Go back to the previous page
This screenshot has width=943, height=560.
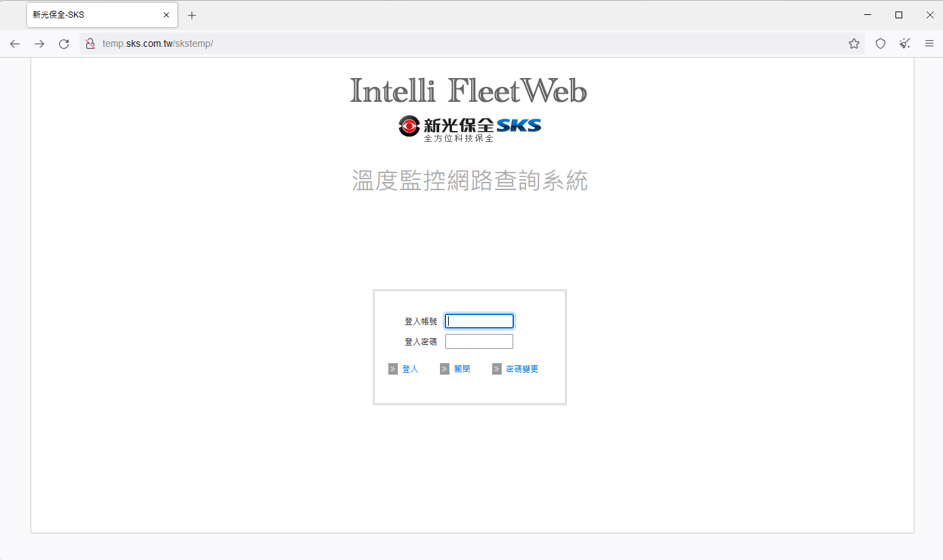tap(15, 43)
